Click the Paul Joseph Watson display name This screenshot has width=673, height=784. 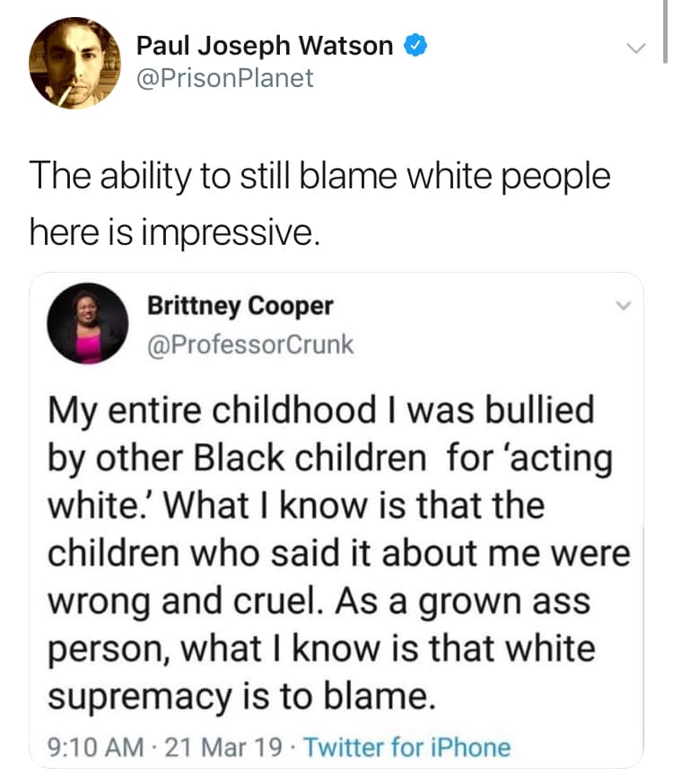264,45
